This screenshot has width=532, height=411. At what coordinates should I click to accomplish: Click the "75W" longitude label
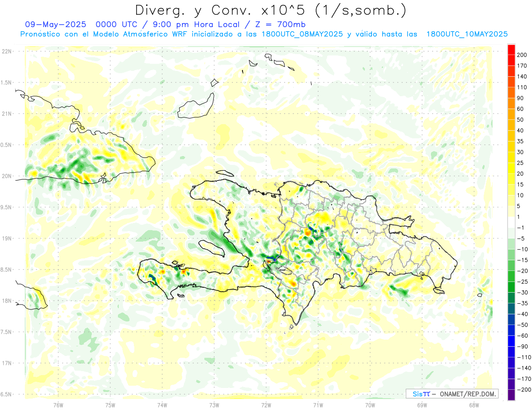pos(110,405)
